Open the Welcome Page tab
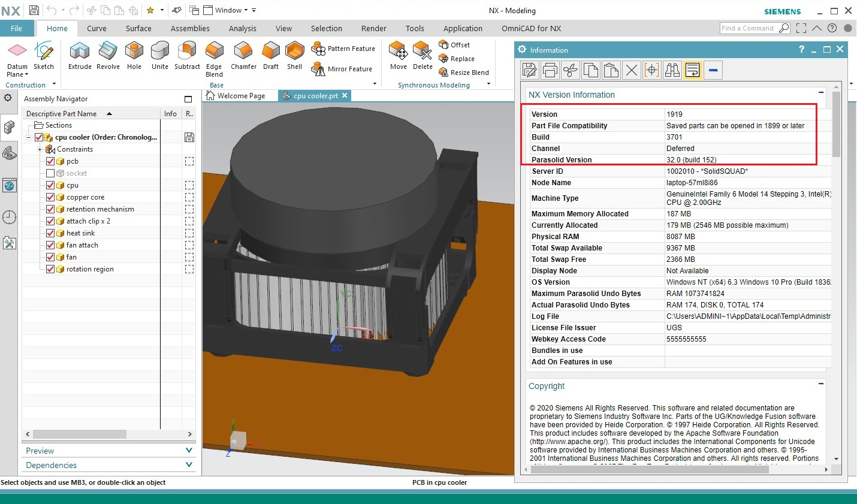The width and height of the screenshot is (857, 504). tap(236, 95)
